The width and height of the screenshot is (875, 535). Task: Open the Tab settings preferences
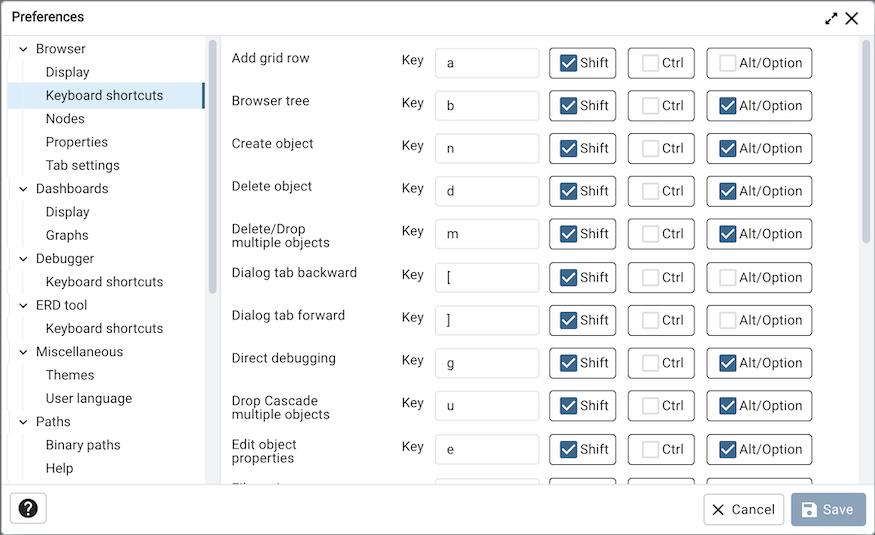[82, 165]
